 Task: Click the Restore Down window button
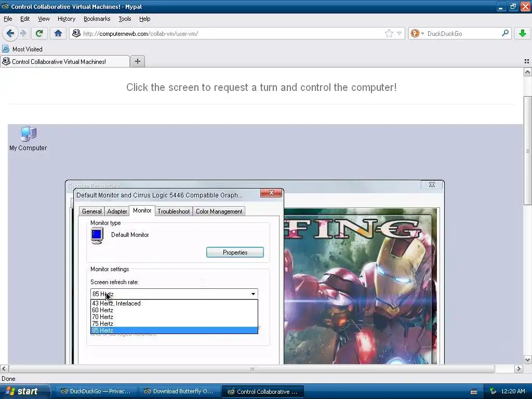pos(513,6)
